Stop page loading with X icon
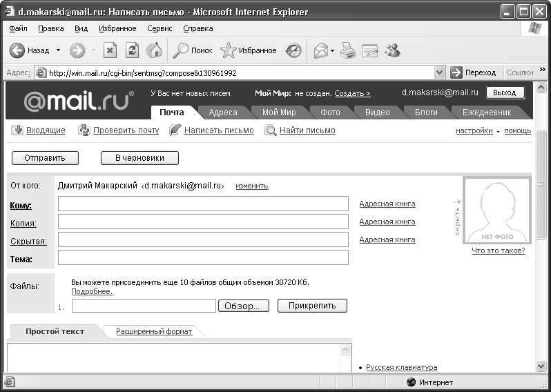The height and width of the screenshot is (392, 551). pyautogui.click(x=110, y=50)
